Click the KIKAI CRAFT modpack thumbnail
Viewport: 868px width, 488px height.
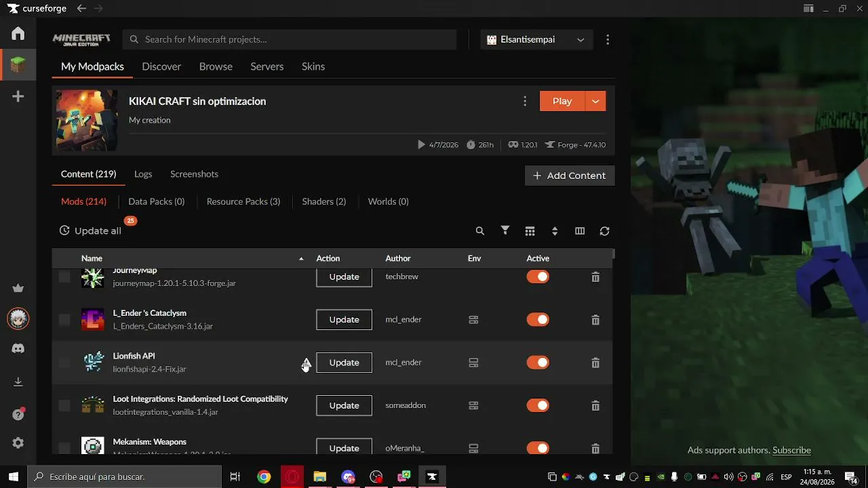[87, 121]
